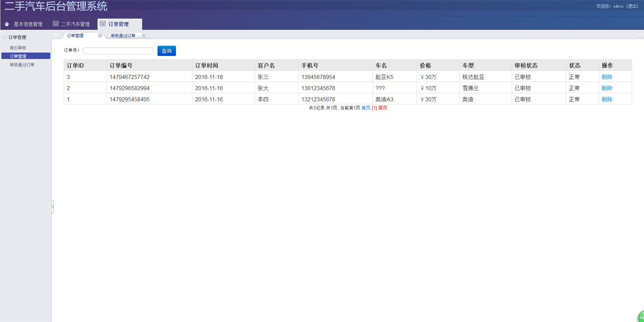The image size is (644, 322).
Task: Click phone number 13212345678
Action: pyautogui.click(x=318, y=99)
